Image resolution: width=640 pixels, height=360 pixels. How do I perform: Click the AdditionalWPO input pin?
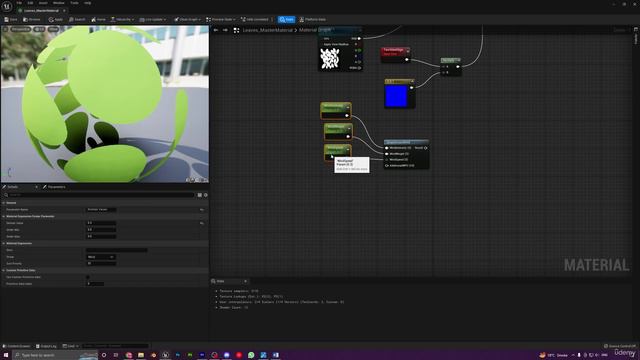[387, 166]
